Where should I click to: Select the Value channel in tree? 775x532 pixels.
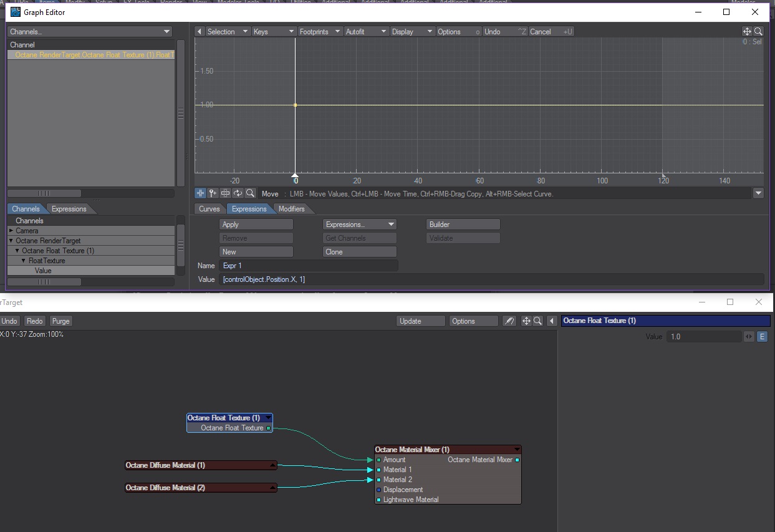coord(91,271)
